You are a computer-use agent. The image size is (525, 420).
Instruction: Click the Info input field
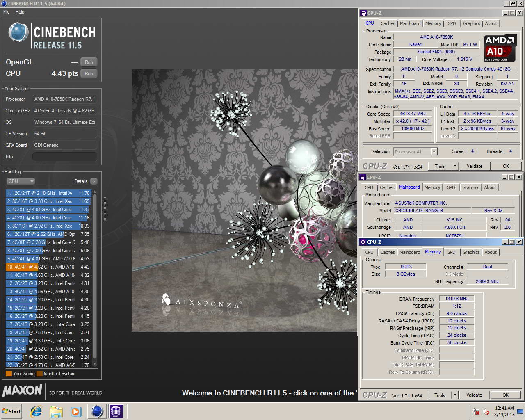(x=65, y=157)
